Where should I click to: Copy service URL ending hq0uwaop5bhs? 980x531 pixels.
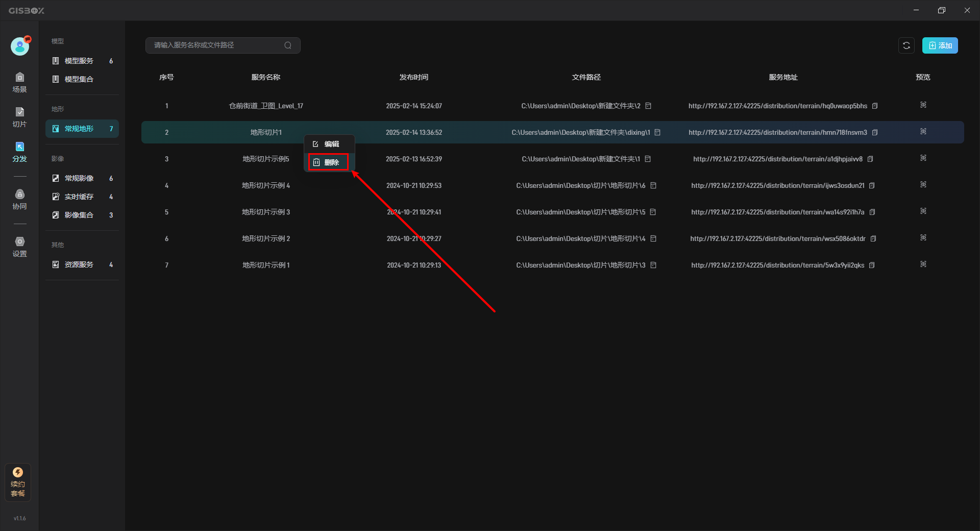[x=875, y=106]
